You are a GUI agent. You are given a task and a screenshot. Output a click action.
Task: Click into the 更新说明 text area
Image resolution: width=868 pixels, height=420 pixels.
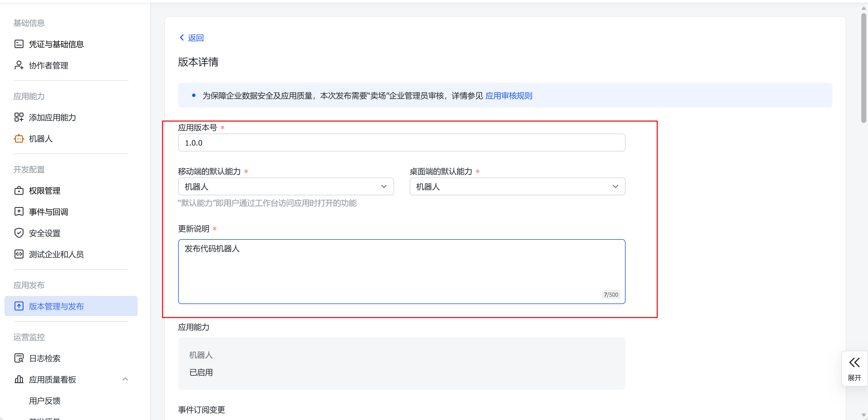401,271
